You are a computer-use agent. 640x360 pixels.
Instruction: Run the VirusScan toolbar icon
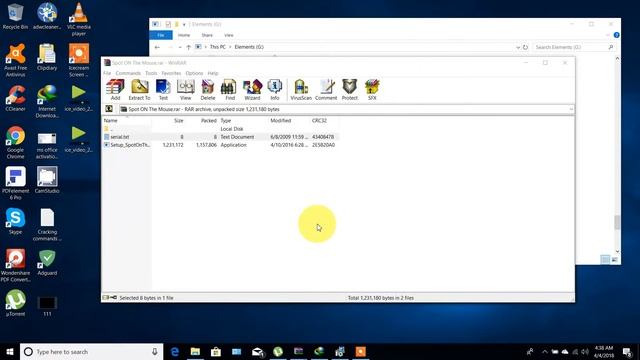point(301,90)
